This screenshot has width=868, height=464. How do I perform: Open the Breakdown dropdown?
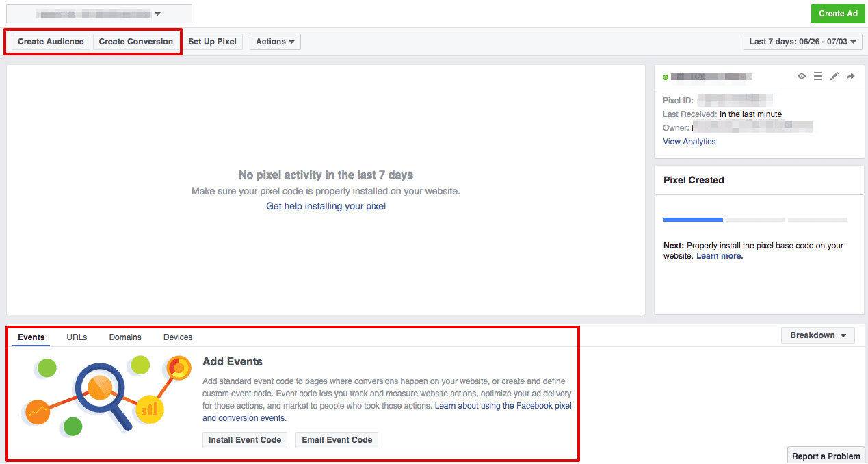click(817, 335)
